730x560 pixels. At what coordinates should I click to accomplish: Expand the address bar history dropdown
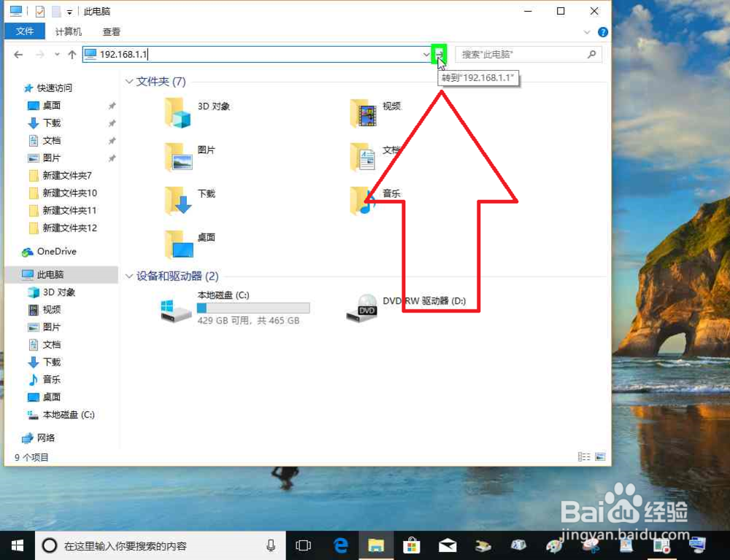click(426, 54)
